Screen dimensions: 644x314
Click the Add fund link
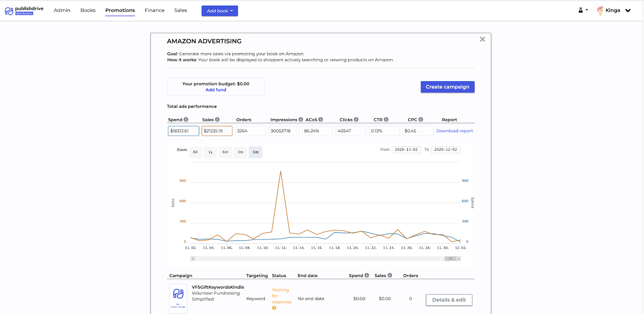coord(216,90)
